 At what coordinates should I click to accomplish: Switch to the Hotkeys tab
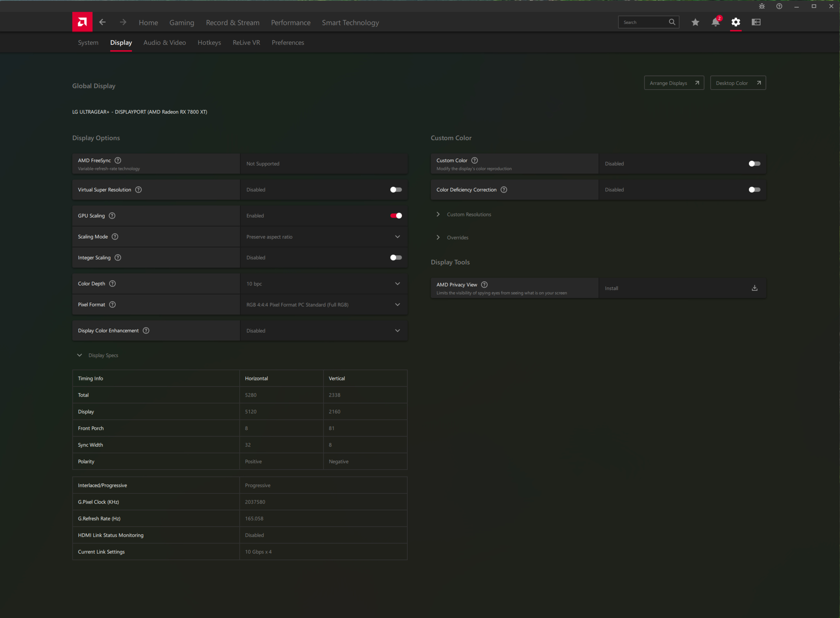[x=209, y=43]
